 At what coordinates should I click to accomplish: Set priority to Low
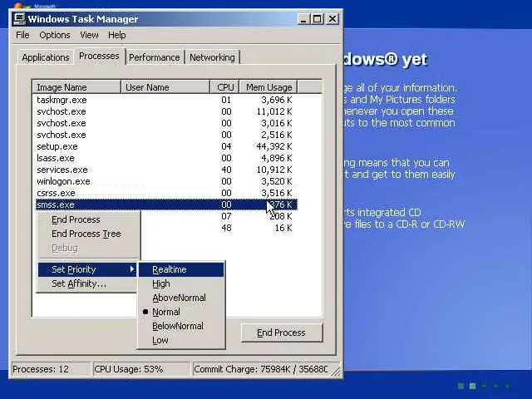point(181,340)
